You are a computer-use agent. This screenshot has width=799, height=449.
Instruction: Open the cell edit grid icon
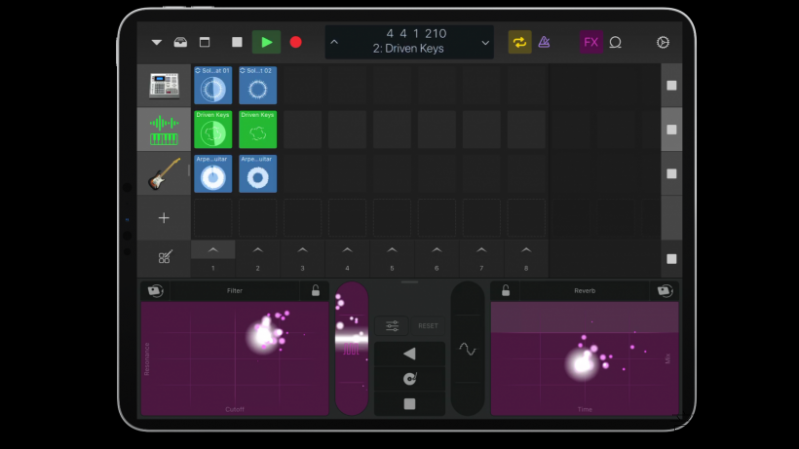pyautogui.click(x=165, y=257)
